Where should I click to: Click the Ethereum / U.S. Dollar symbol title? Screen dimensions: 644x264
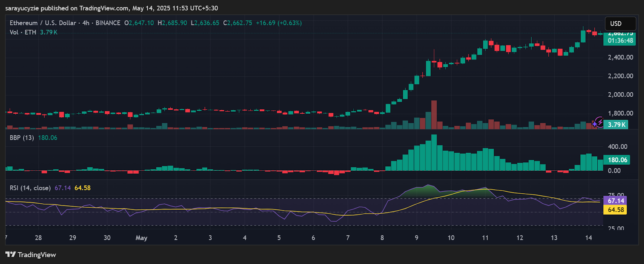pos(43,23)
